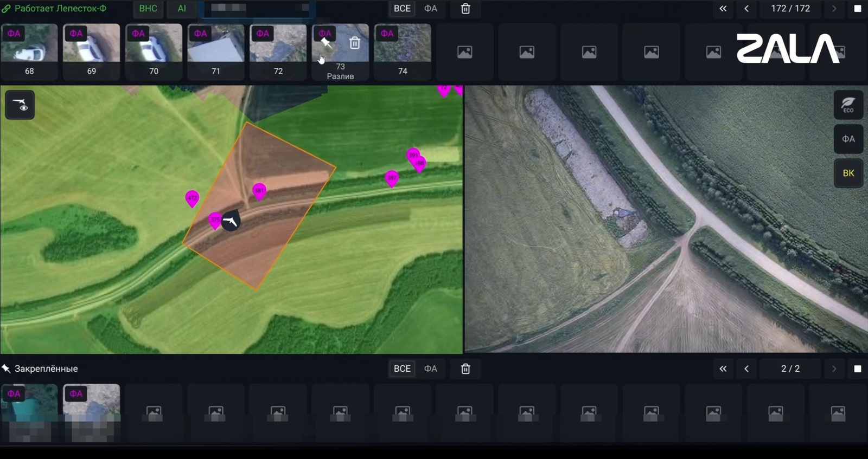Open thumbnail 69
Viewport: 868px width, 459px height.
click(92, 52)
